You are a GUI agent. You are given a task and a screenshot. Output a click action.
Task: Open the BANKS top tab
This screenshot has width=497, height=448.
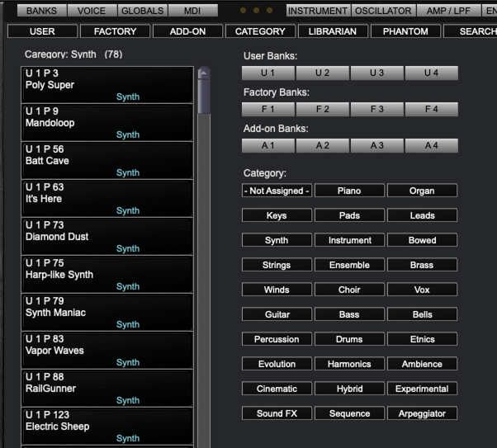pos(42,11)
